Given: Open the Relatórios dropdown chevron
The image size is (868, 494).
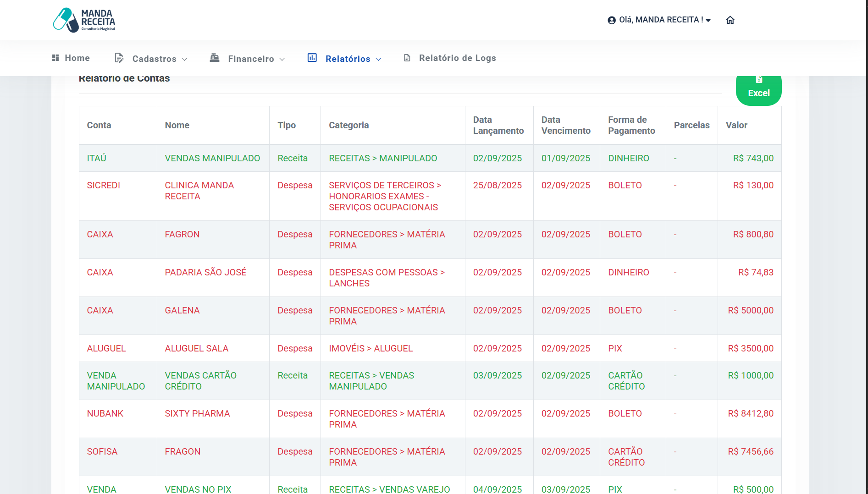Looking at the screenshot, I should click(x=378, y=59).
